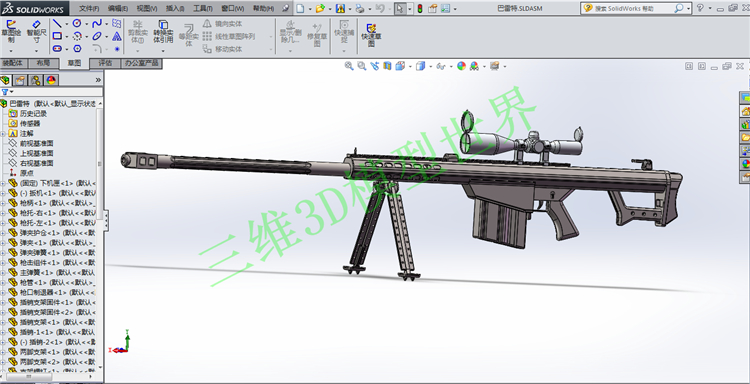Click Convert Entities (转换实体引用)
Viewport: 750px width, 384px height.
point(163,32)
